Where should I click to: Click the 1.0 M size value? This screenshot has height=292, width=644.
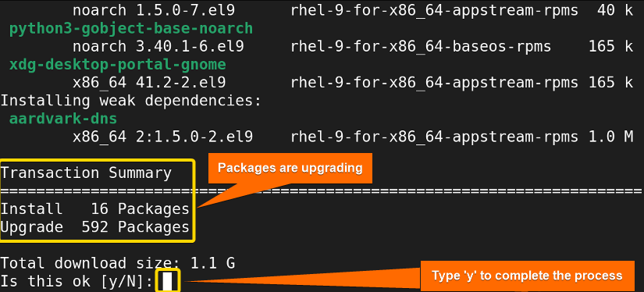[610, 137]
